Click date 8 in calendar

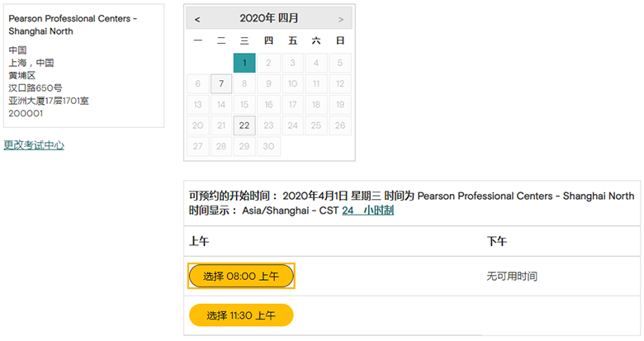point(245,84)
